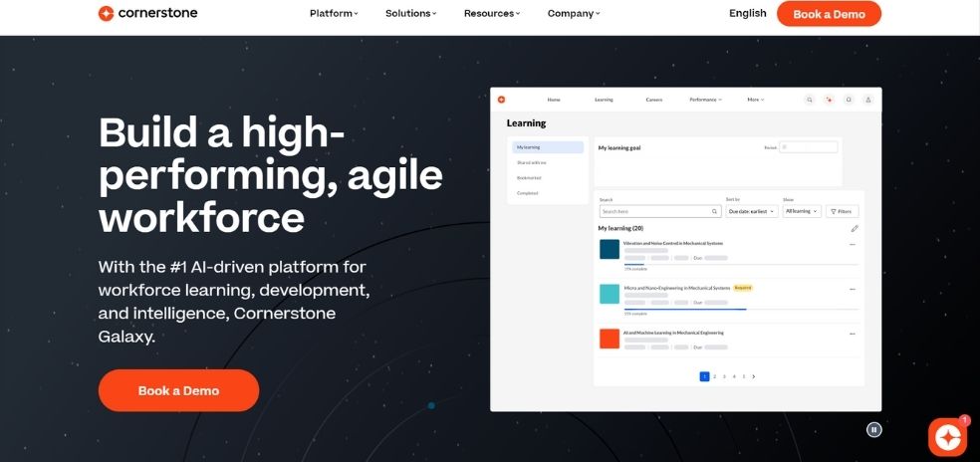Open the Performance dropdown in demo navbar
The height and width of the screenshot is (462, 980).
(x=706, y=100)
